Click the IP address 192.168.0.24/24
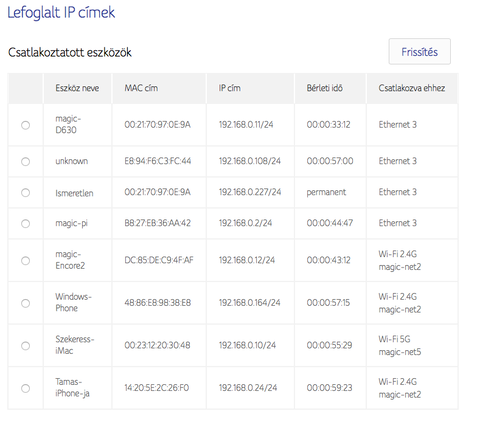 pyautogui.click(x=248, y=388)
